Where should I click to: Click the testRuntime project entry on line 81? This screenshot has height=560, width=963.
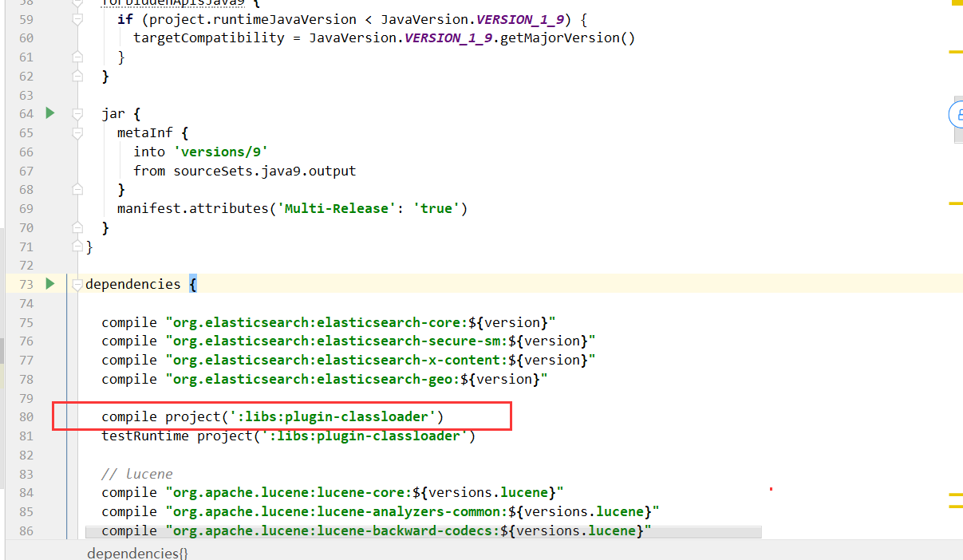coord(287,436)
